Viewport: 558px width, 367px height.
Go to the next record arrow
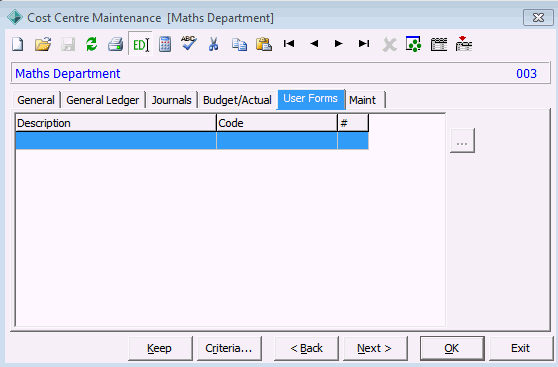[339, 43]
